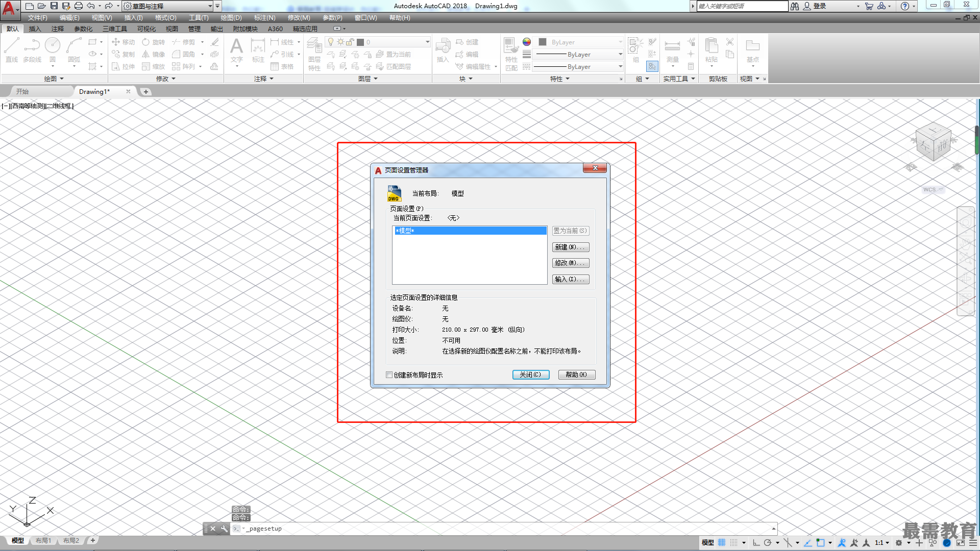Toggle polar tracking in status bar
The image size is (980, 551).
pos(768,543)
